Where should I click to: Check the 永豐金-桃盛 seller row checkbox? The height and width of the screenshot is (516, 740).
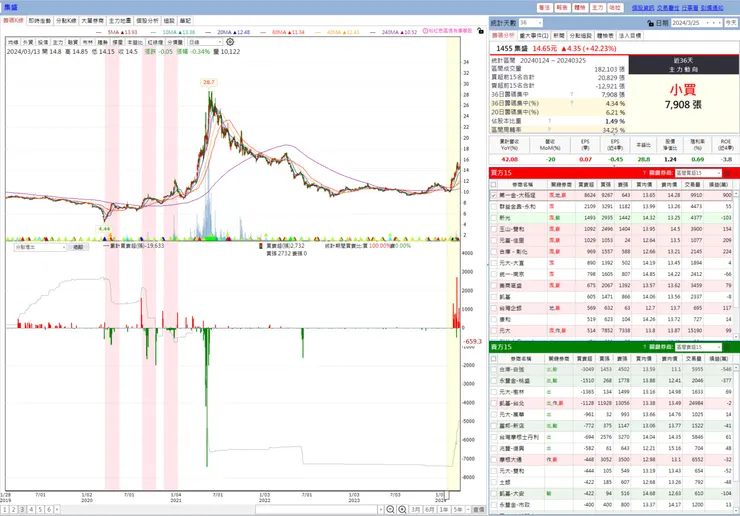click(x=494, y=381)
